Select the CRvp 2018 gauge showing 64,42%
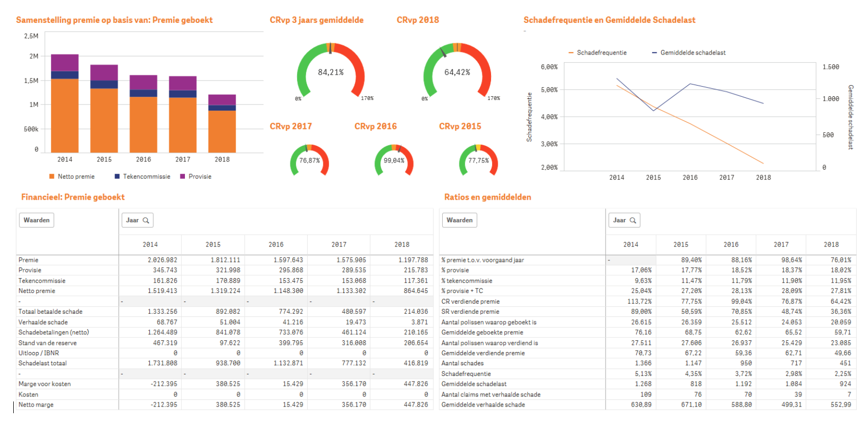The image size is (868, 430). click(x=457, y=72)
